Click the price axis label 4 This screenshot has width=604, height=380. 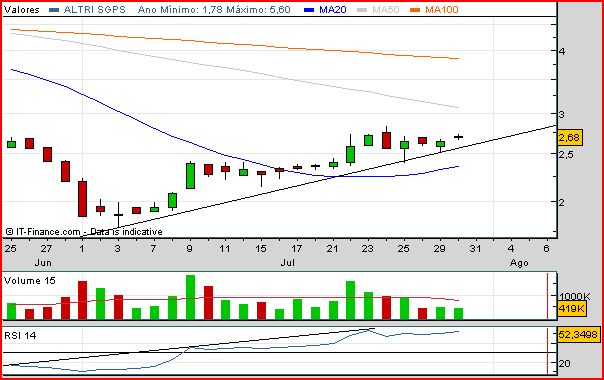pos(562,51)
